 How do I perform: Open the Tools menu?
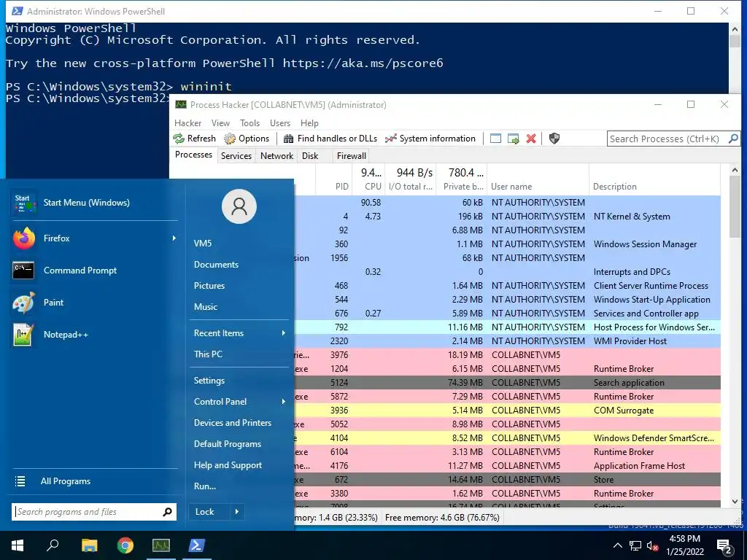249,122
